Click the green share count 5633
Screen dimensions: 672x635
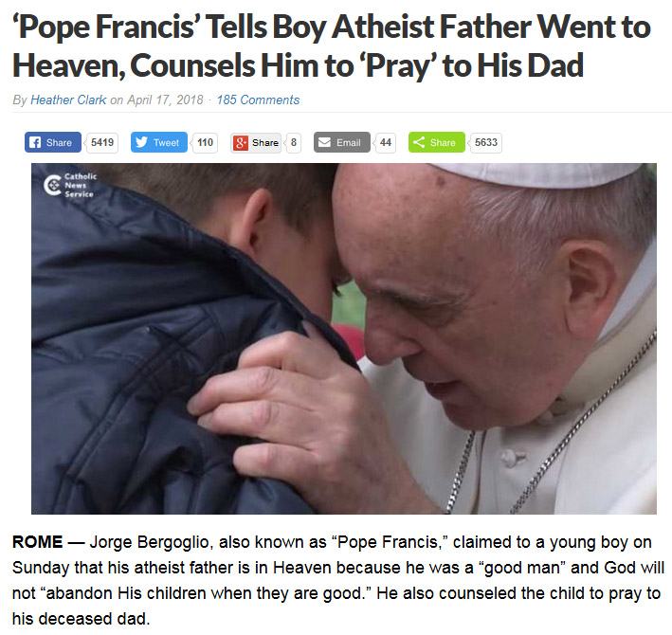pos(485,142)
